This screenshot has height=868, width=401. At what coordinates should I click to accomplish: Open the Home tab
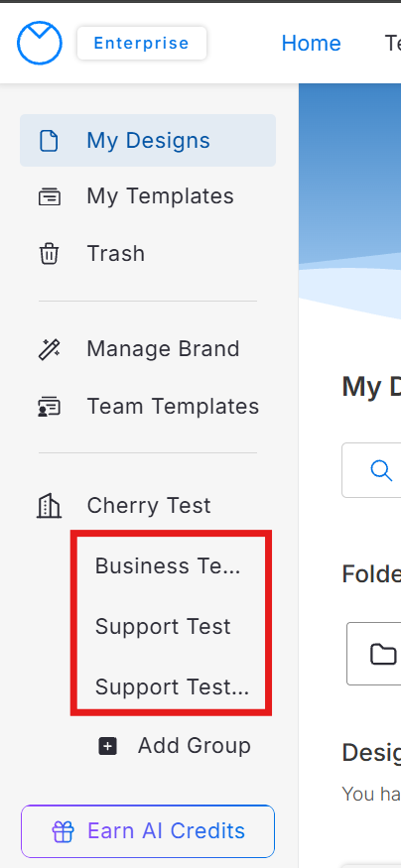point(312,44)
